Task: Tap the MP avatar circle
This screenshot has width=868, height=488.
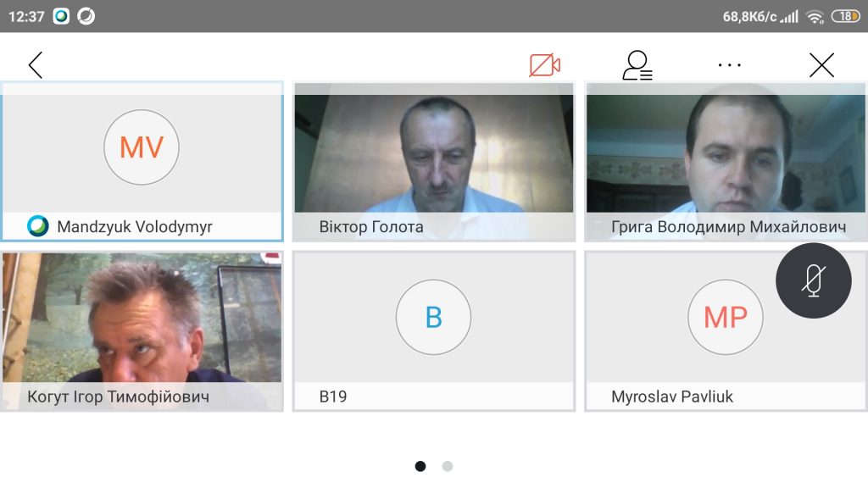Action: pyautogui.click(x=726, y=317)
